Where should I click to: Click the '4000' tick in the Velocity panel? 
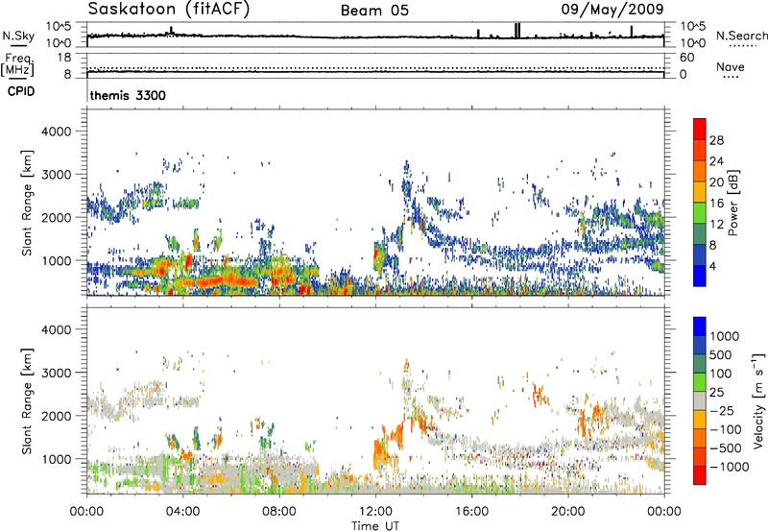coord(56,329)
